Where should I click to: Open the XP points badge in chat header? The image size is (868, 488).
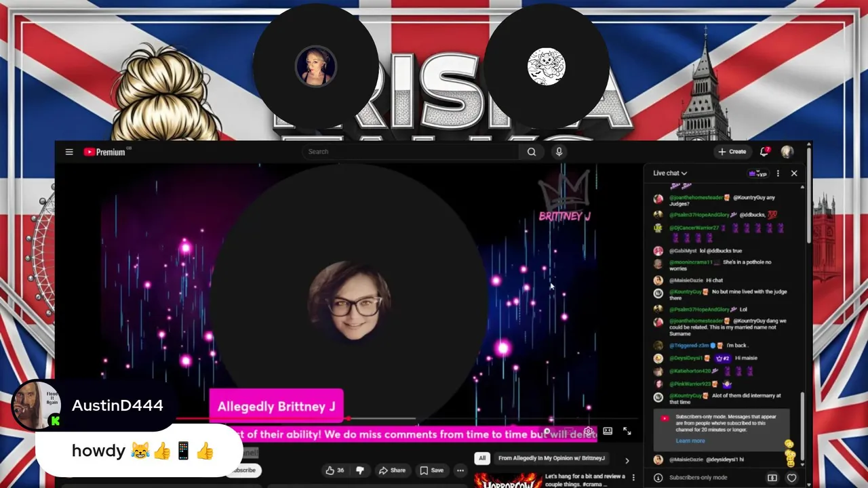[x=757, y=174]
